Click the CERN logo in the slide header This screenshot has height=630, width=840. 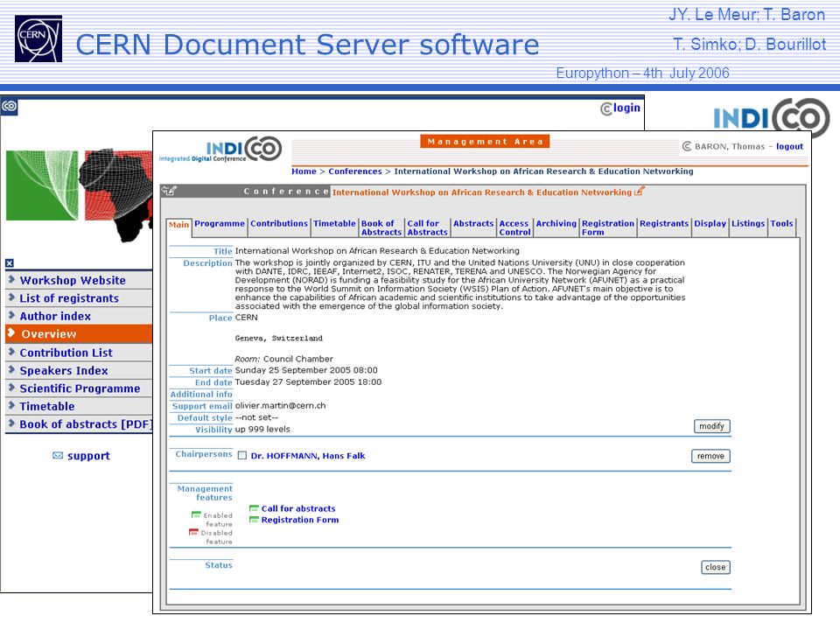[x=38, y=38]
